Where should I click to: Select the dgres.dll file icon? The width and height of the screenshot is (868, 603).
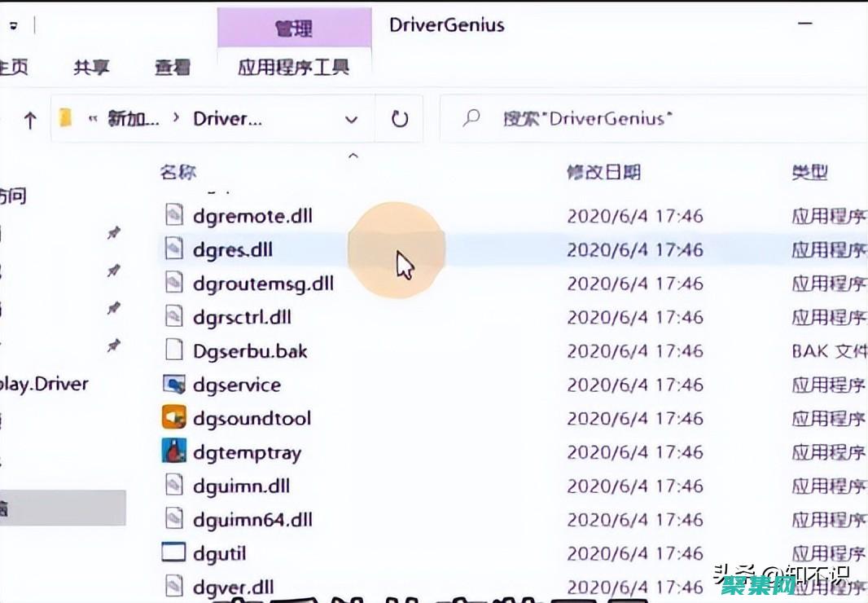[173, 249]
